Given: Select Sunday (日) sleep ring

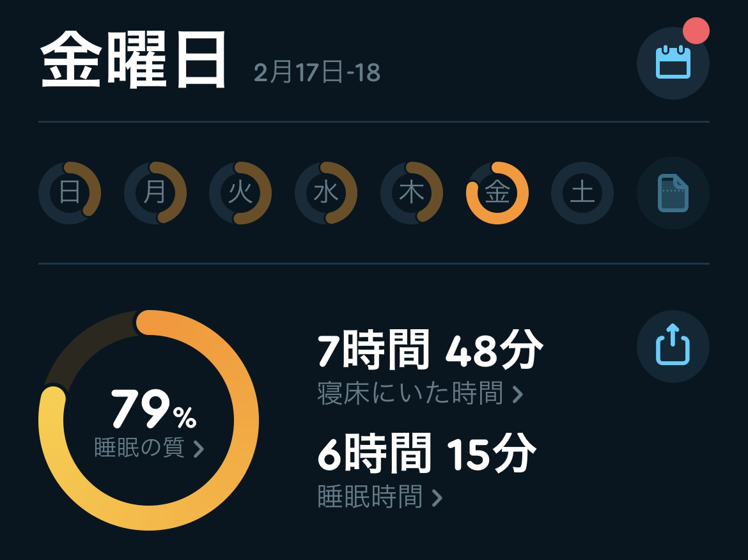Looking at the screenshot, I should pyautogui.click(x=70, y=193).
